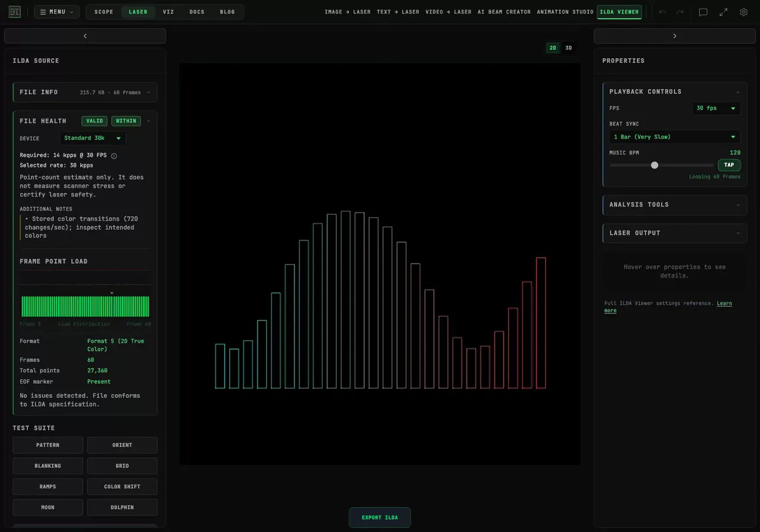Click the TAP tempo button

[729, 165]
